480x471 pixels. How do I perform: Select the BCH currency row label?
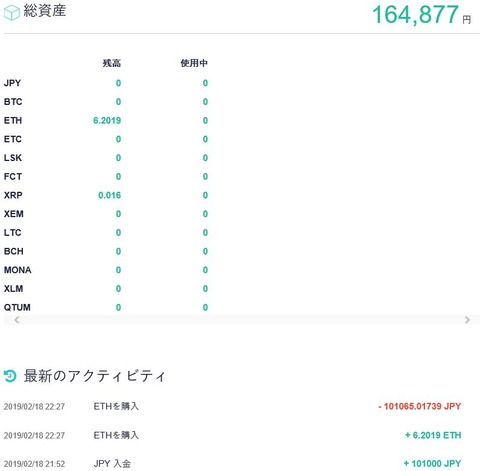(x=14, y=251)
